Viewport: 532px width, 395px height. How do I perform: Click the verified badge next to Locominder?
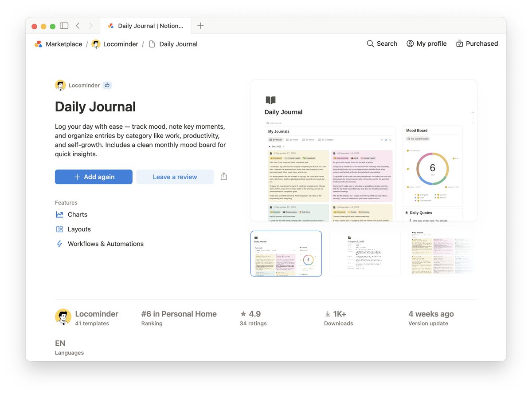tap(107, 85)
